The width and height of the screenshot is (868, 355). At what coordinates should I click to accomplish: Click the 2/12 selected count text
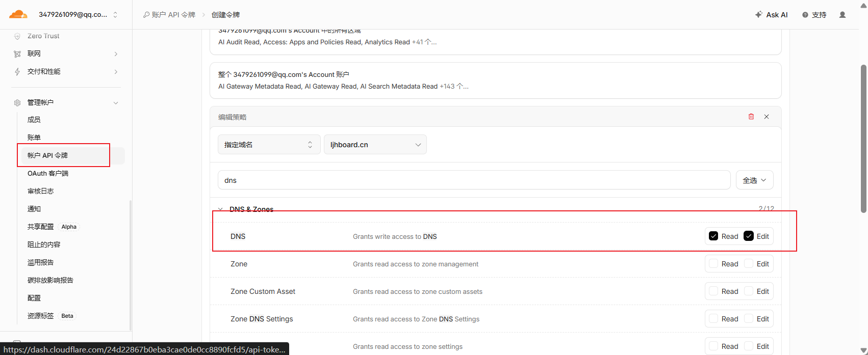pos(766,209)
